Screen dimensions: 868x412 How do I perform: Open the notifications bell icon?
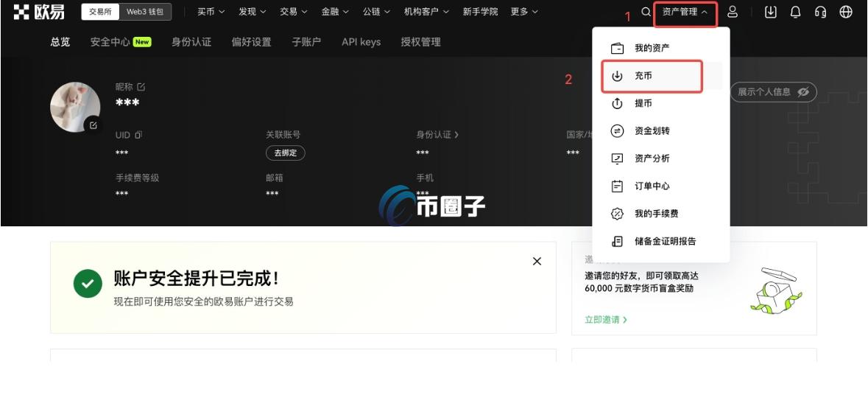coord(795,12)
